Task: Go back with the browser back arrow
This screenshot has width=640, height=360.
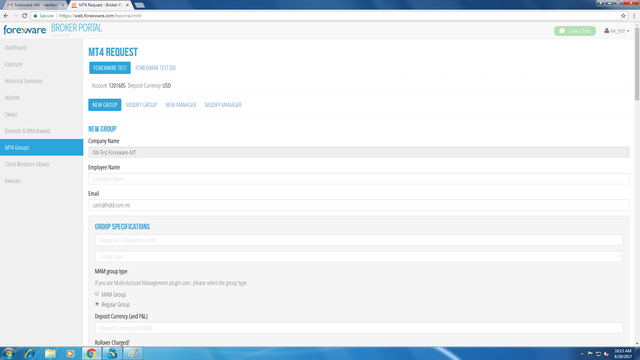Action: coord(6,16)
